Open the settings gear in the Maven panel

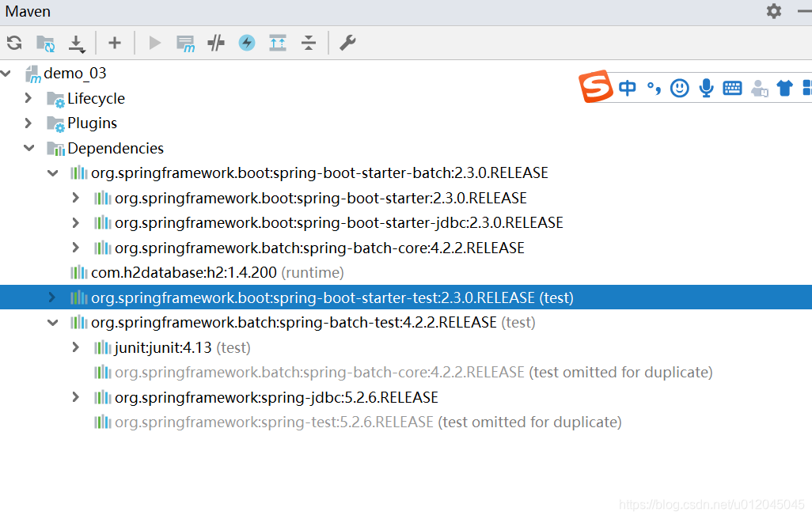tap(773, 11)
